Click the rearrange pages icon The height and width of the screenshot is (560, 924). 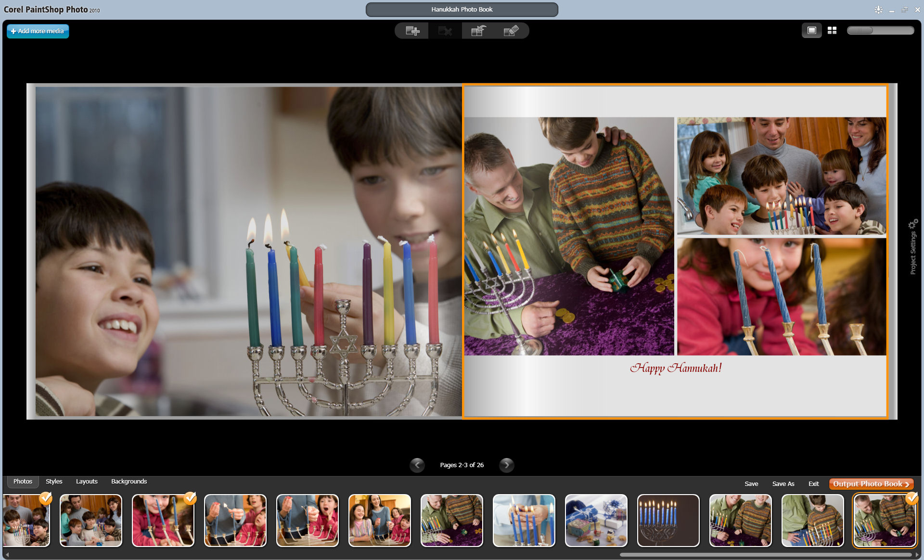click(478, 31)
